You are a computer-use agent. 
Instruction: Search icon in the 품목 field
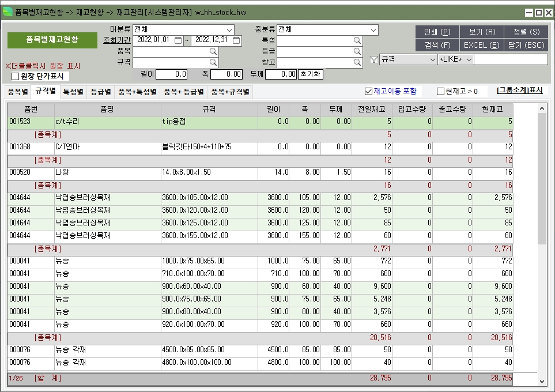[x=213, y=51]
